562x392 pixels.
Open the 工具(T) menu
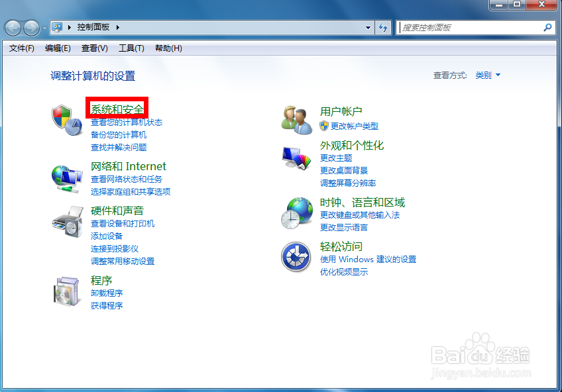tap(131, 48)
